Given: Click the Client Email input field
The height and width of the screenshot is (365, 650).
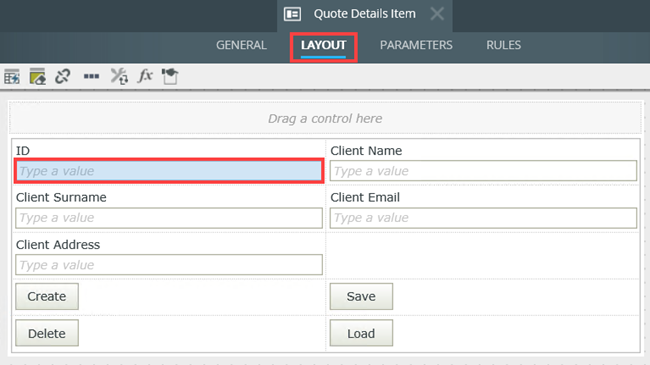Looking at the screenshot, I should pyautogui.click(x=483, y=218).
